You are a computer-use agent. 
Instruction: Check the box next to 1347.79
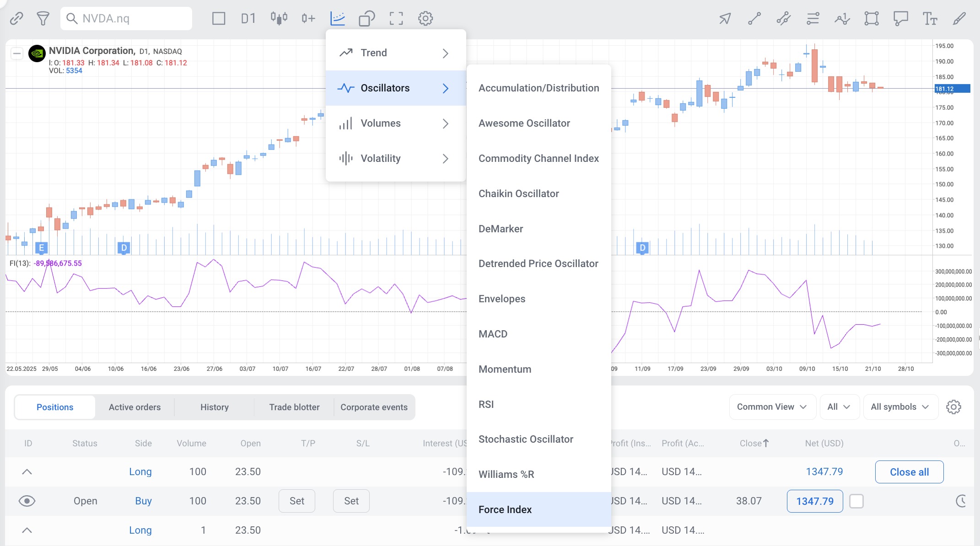click(856, 501)
